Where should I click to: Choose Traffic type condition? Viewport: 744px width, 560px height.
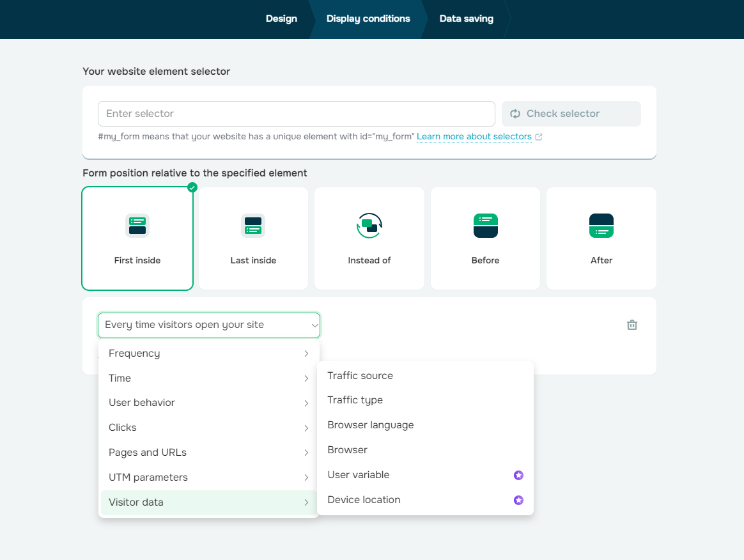pyautogui.click(x=425, y=400)
